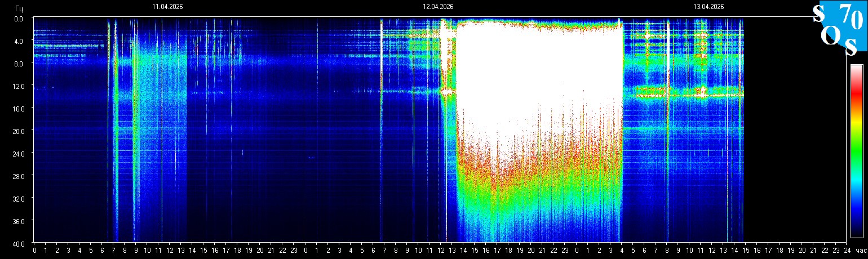Click the 20.0 Hz tick label

click(x=19, y=131)
